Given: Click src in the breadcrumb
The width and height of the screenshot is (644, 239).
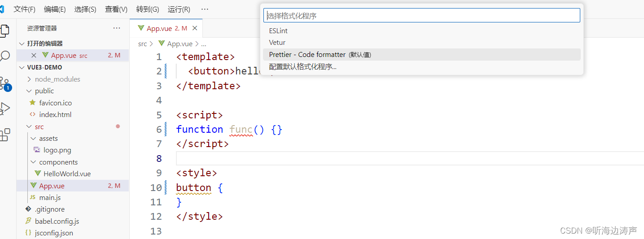Looking at the screenshot, I should tap(142, 44).
